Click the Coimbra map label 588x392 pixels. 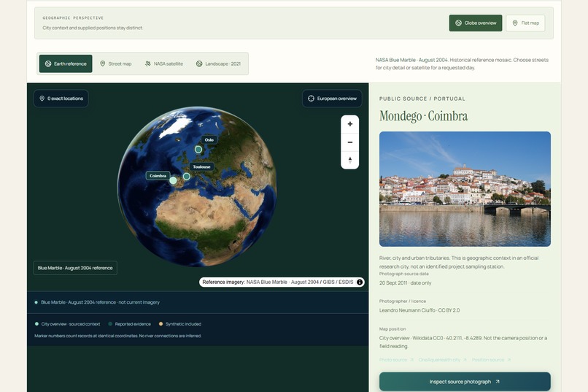[x=158, y=175]
